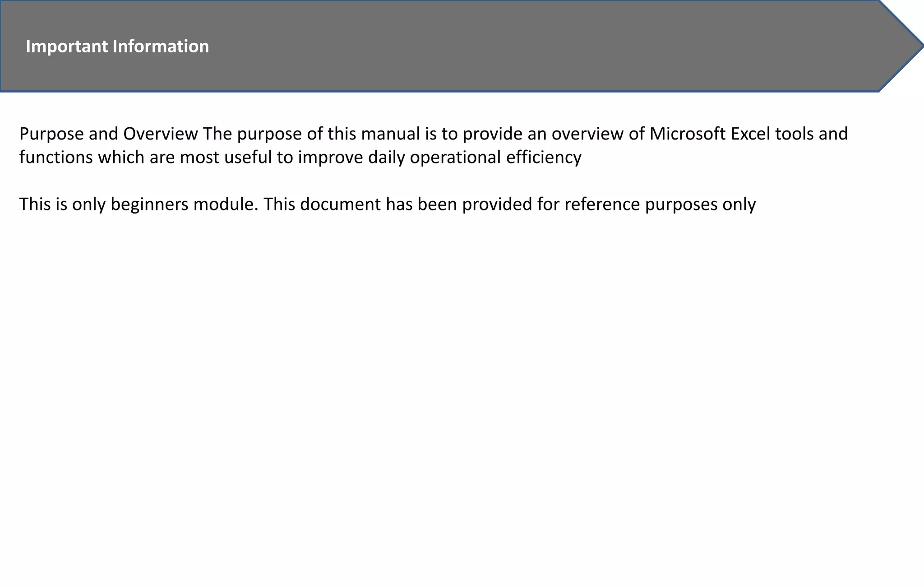Click the empty middle of the gray header banner
Viewport: 924px width, 587px height.
(496, 46)
